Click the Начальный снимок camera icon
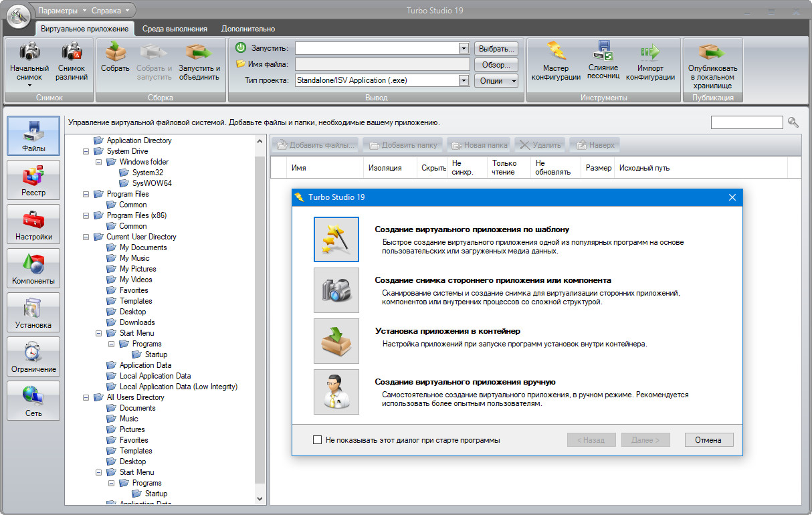The width and height of the screenshot is (812, 515). coord(29,52)
